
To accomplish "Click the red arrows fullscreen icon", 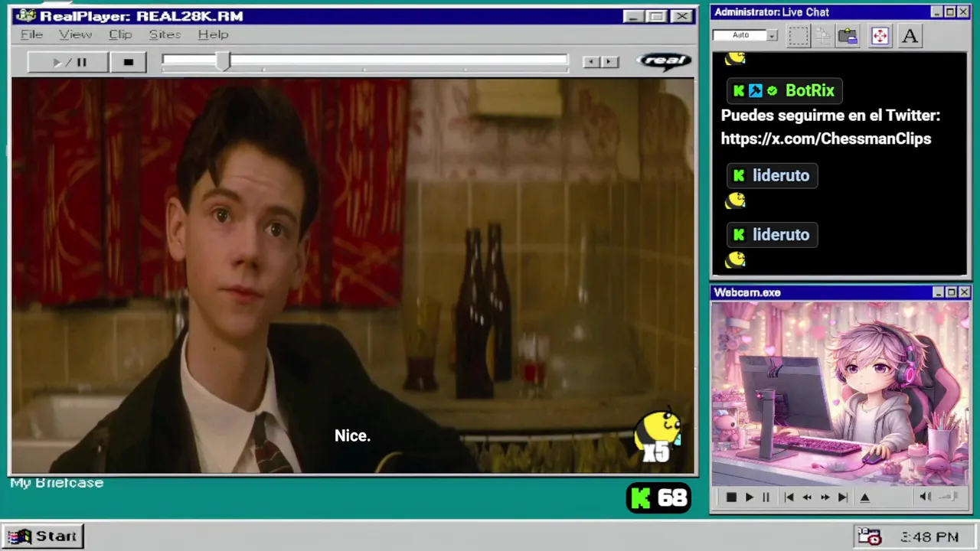I will click(x=880, y=36).
